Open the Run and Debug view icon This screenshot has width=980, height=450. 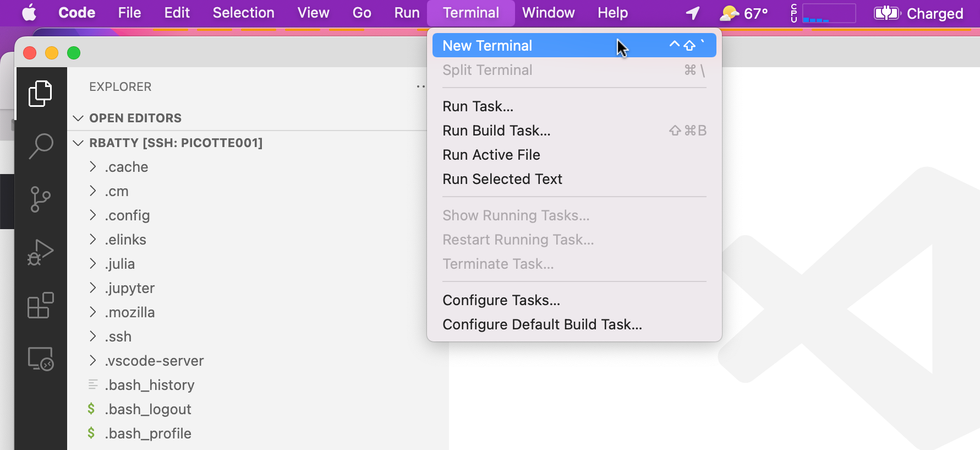41,252
